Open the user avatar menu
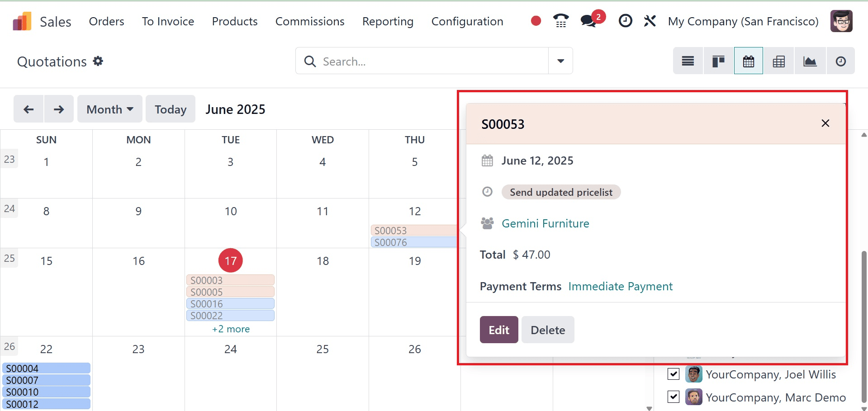Screen dimensions: 868x411 [x=841, y=21]
